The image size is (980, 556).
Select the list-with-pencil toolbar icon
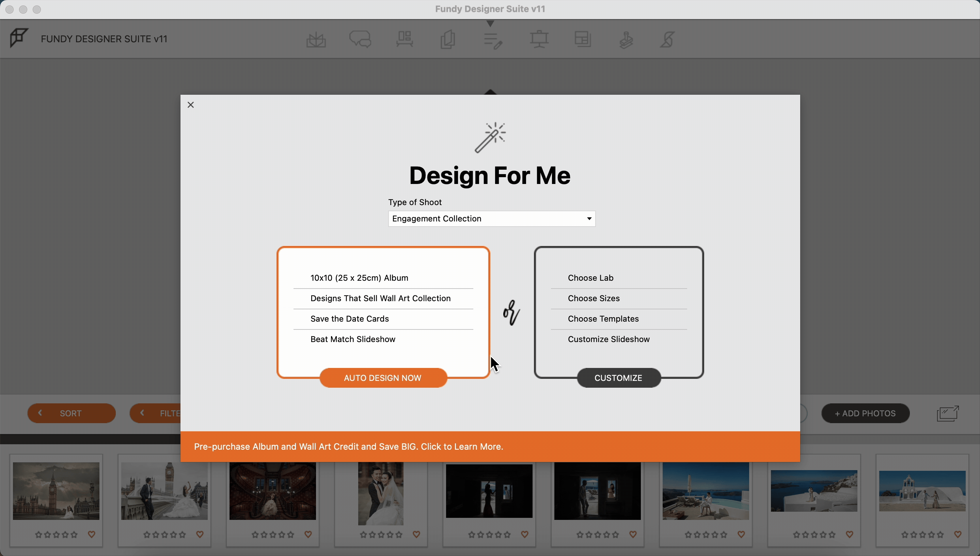[x=493, y=41]
